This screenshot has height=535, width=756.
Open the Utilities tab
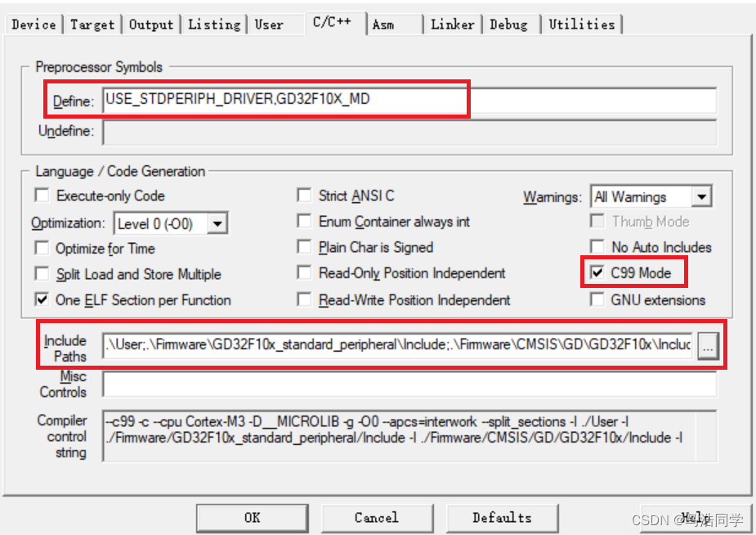coord(581,25)
